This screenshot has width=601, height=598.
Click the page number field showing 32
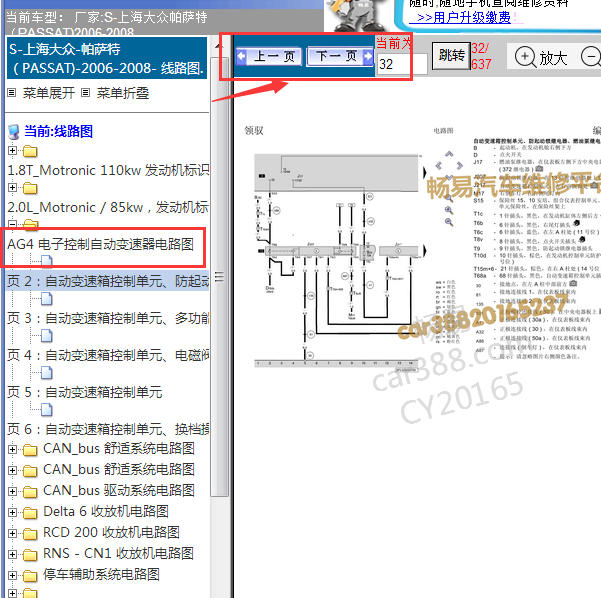coord(402,64)
